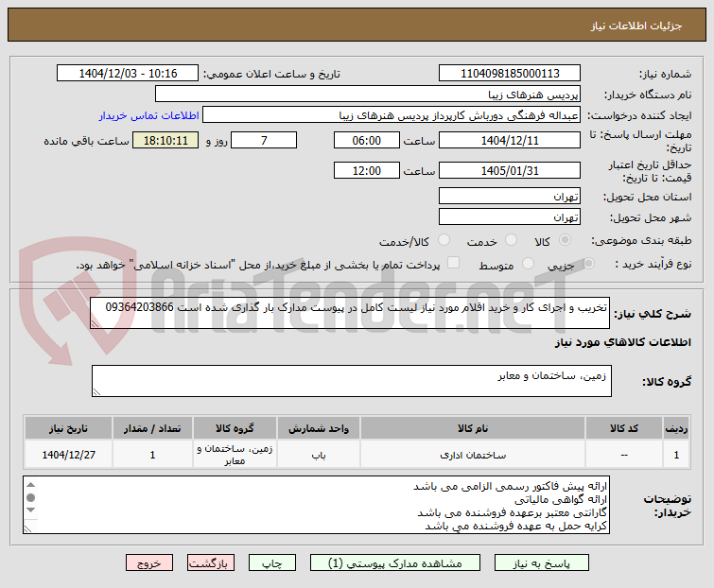Click the اطلاعات کالاهای مورد نیاز heading
This screenshot has width=714, height=588.
[622, 342]
